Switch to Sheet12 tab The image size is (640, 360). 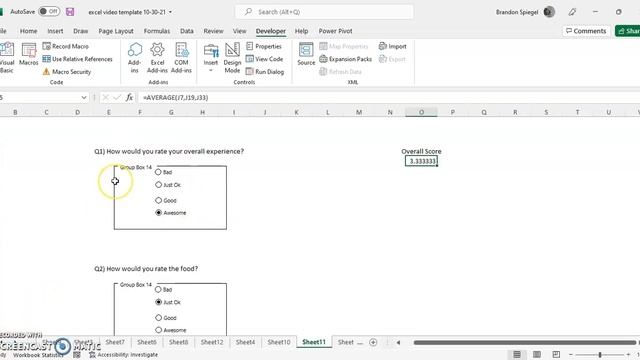click(212, 342)
